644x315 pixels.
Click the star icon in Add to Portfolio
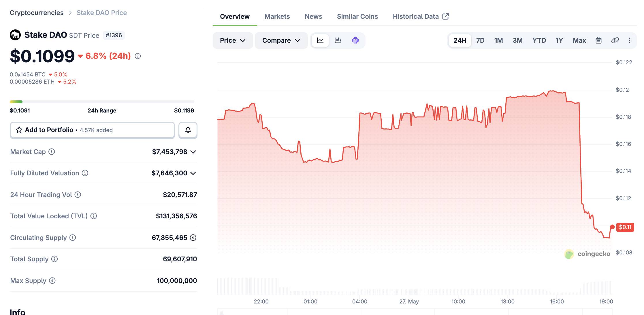19,130
